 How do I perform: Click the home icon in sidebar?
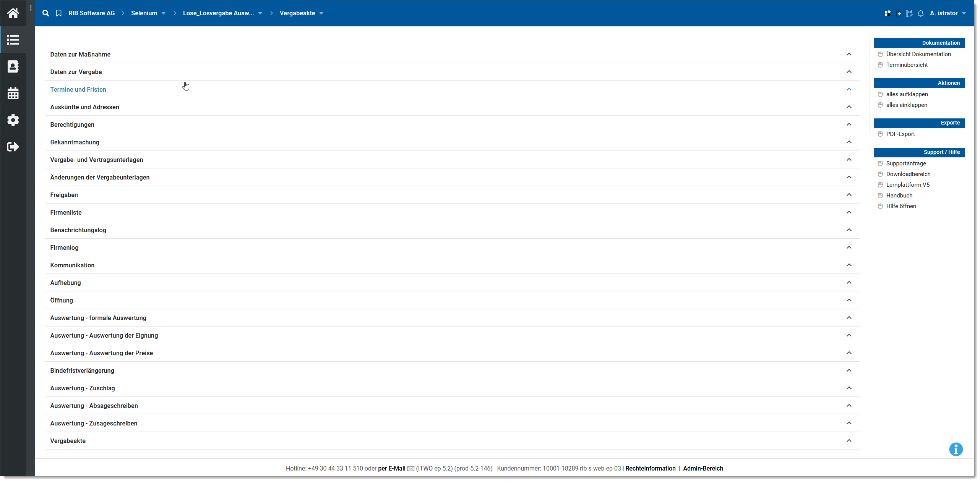tap(13, 13)
